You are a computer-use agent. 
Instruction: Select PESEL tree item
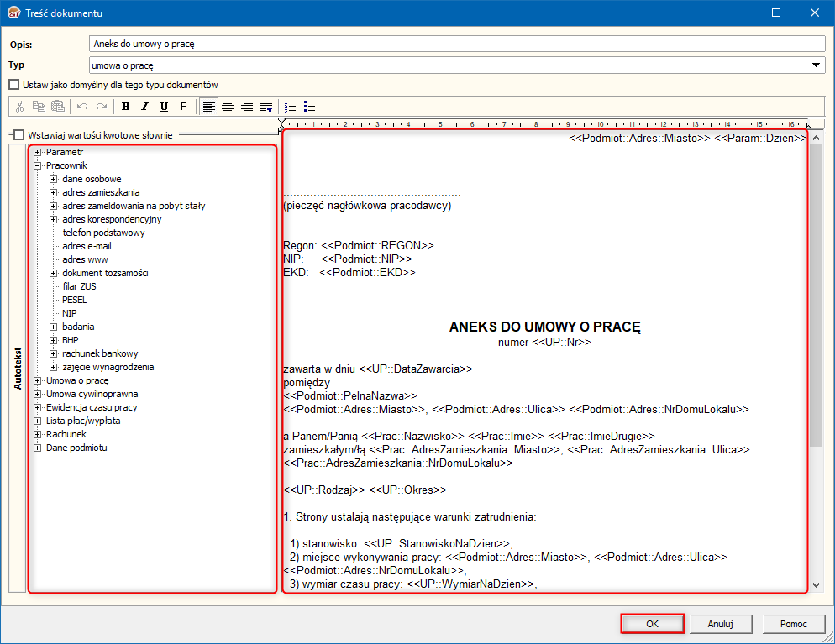coord(74,300)
